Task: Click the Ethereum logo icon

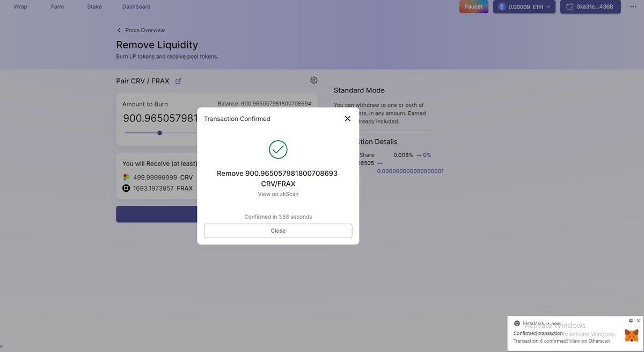Action: 502,6
